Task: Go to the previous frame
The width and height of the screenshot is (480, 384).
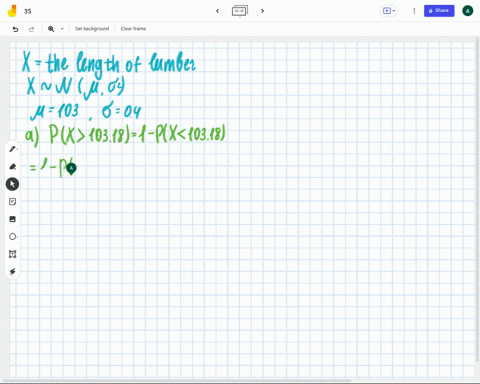Action: pos(217,11)
